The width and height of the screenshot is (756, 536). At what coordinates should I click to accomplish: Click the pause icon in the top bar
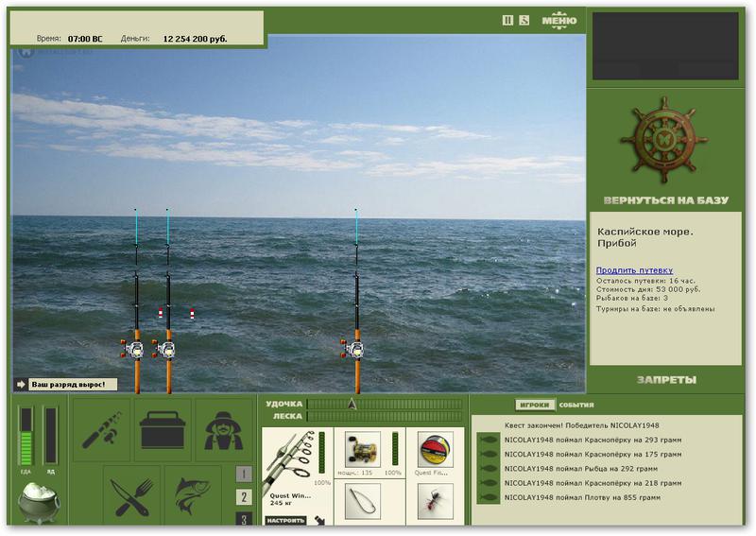click(507, 20)
